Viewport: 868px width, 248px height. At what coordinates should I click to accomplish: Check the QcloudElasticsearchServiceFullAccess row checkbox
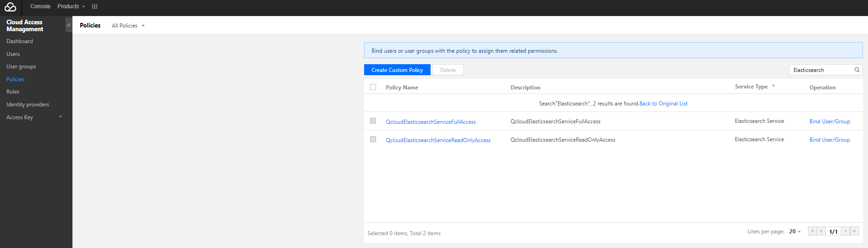[x=373, y=121]
